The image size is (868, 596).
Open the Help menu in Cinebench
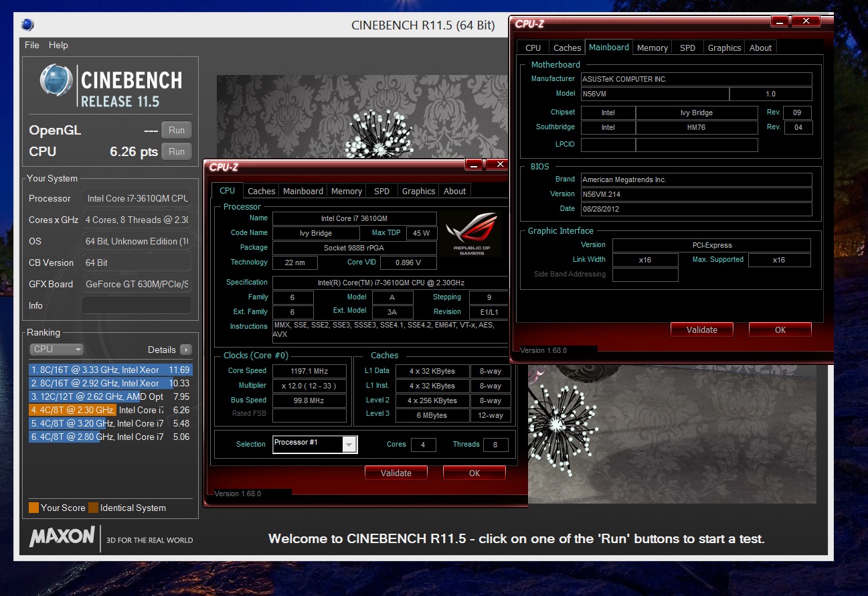[x=58, y=45]
